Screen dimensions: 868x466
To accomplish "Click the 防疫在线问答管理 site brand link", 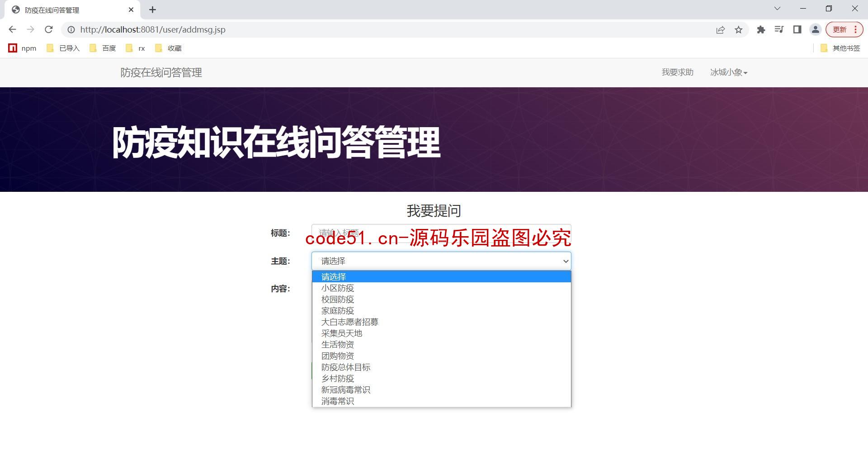I will (x=161, y=72).
